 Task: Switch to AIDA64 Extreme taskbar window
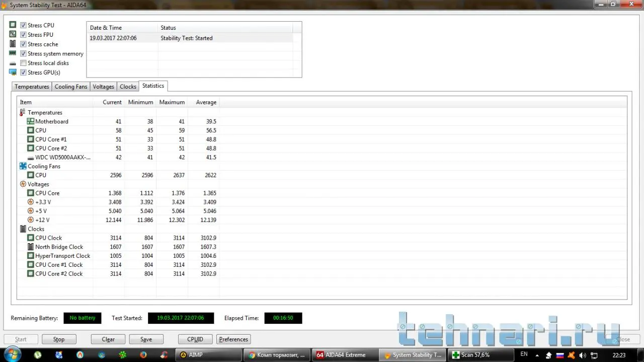pyautogui.click(x=345, y=355)
